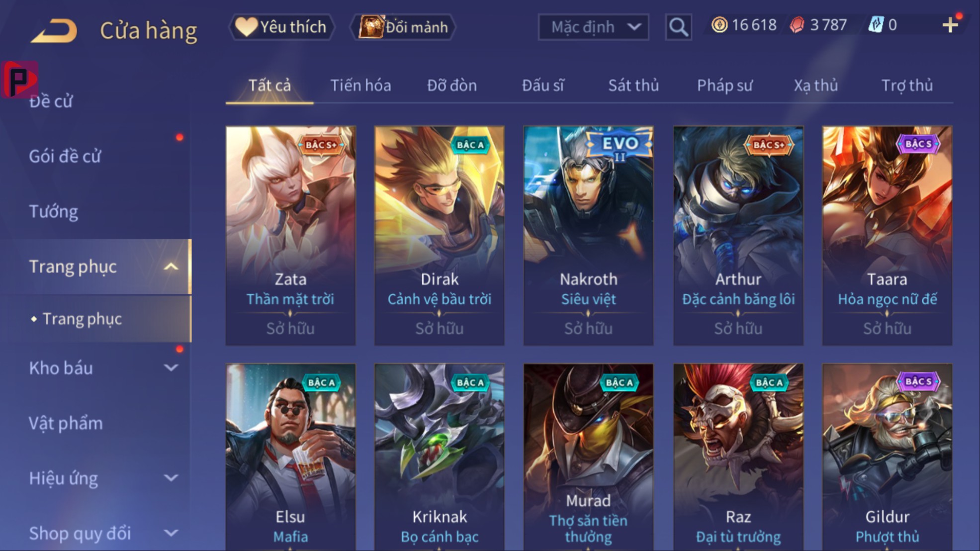
Task: Click the red P recording logo
Action: pyautogui.click(x=20, y=80)
